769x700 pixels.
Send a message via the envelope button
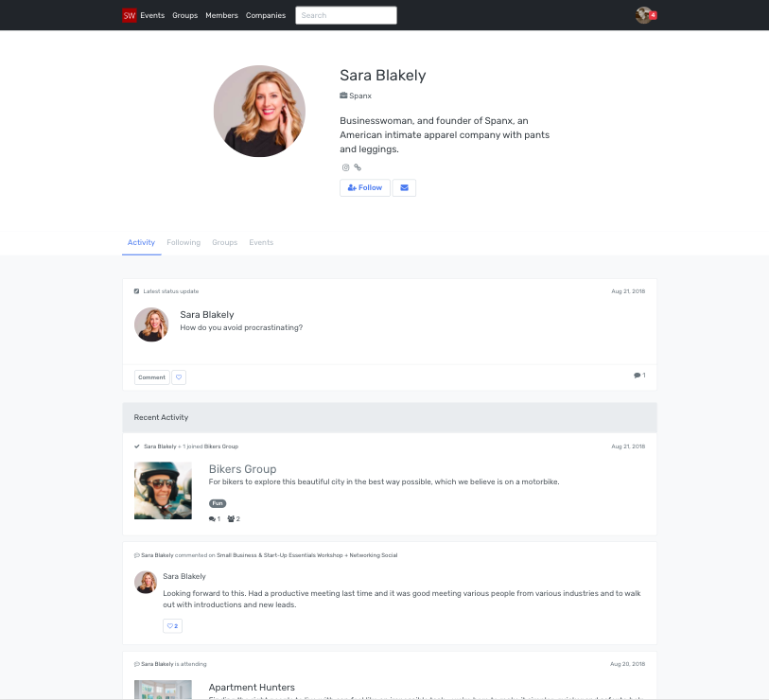(404, 188)
